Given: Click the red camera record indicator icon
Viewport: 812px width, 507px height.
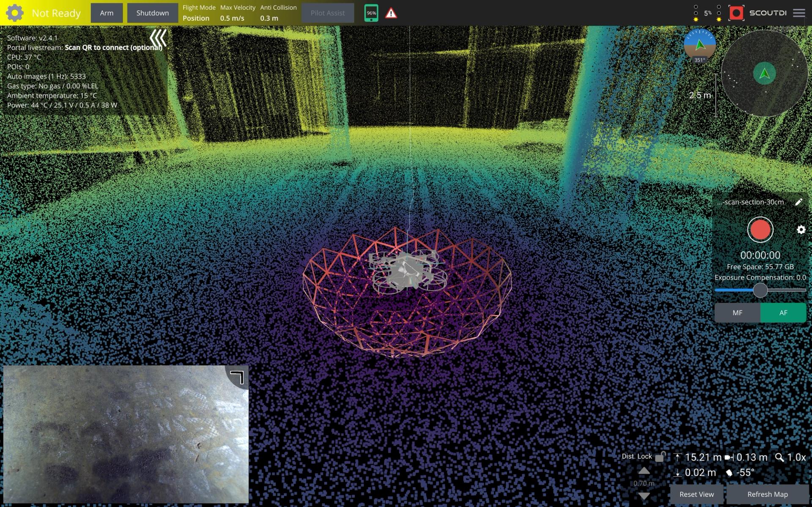Looking at the screenshot, I should click(x=736, y=13).
